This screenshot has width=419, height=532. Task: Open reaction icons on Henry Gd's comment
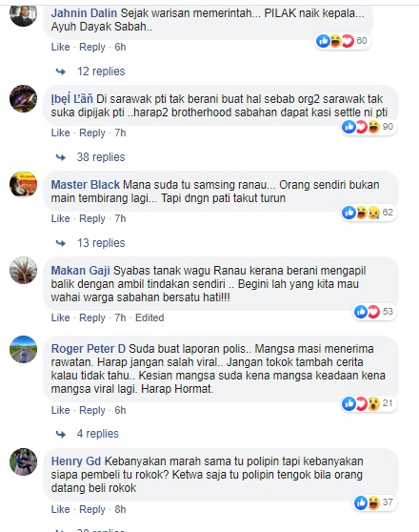click(374, 502)
